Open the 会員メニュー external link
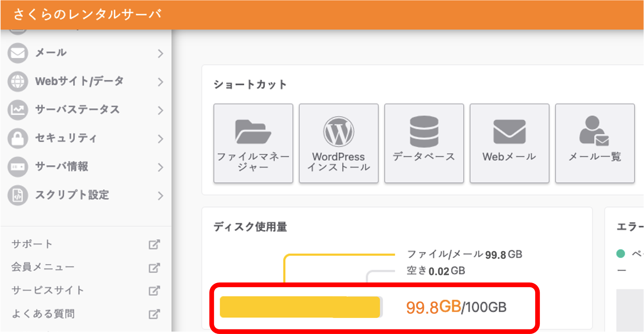The height and width of the screenshot is (334, 644). coord(43,267)
